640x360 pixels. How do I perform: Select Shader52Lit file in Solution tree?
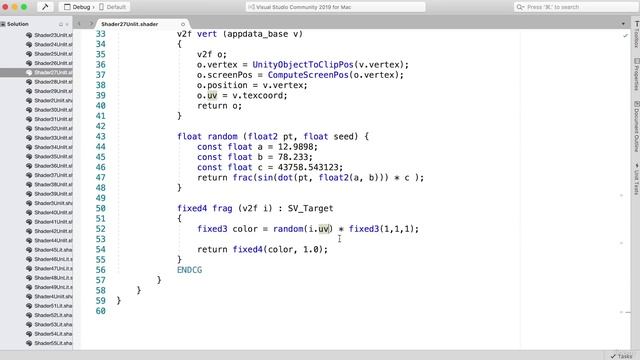(x=49, y=316)
